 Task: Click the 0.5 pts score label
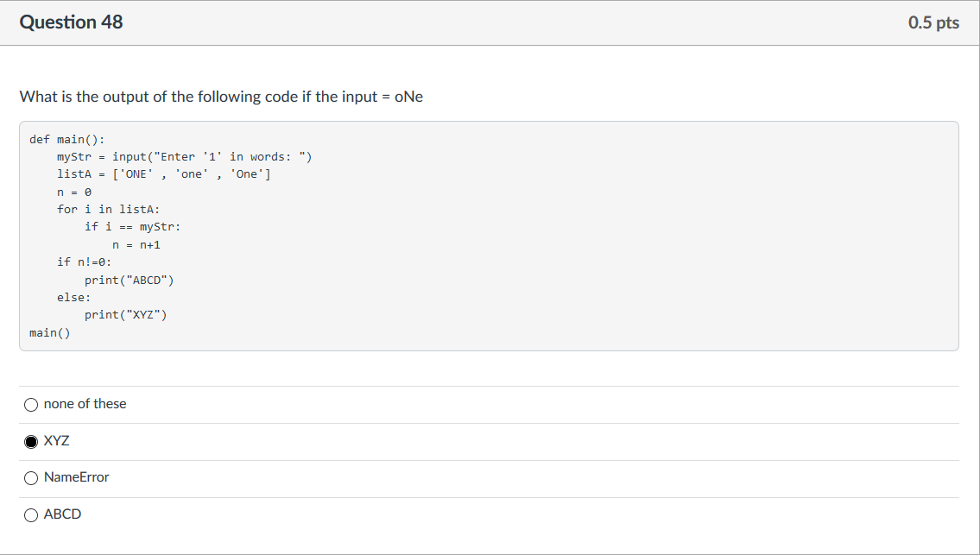point(933,22)
